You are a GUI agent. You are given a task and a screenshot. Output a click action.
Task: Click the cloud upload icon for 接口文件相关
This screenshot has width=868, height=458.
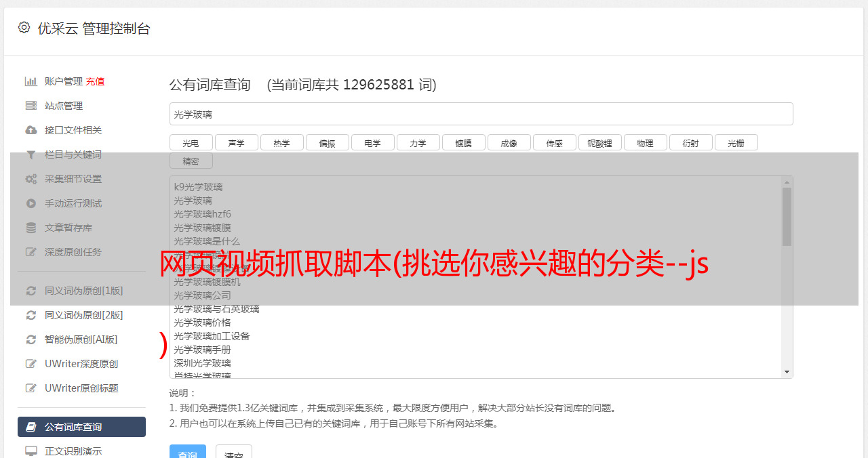(31, 130)
